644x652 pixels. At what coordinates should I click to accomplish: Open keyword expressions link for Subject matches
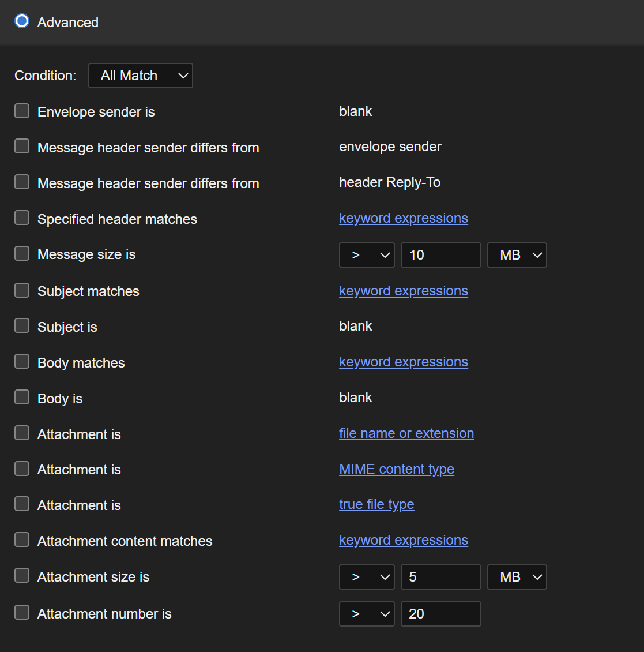click(x=403, y=291)
